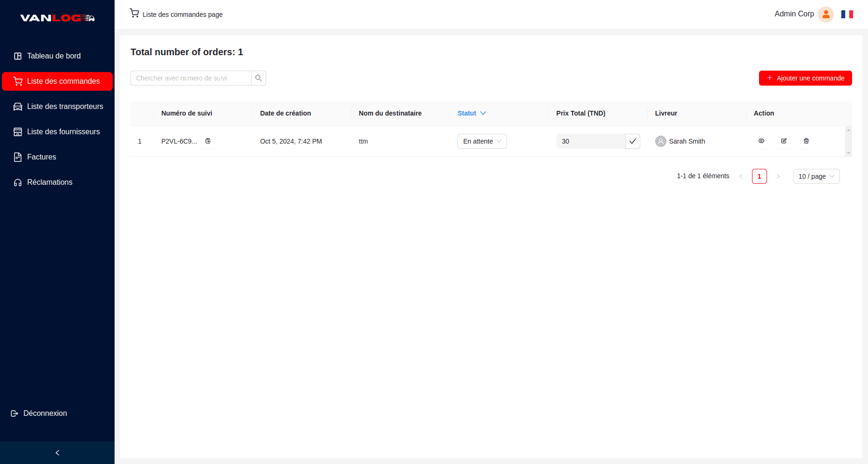868x464 pixels.
Task: Open the Statut column filter
Action: point(483,113)
